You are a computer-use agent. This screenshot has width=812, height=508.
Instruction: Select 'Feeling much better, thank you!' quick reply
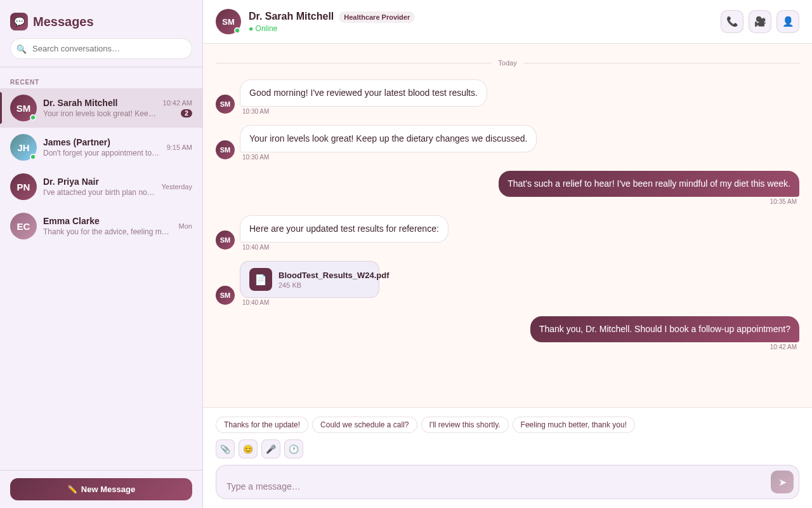[573, 425]
